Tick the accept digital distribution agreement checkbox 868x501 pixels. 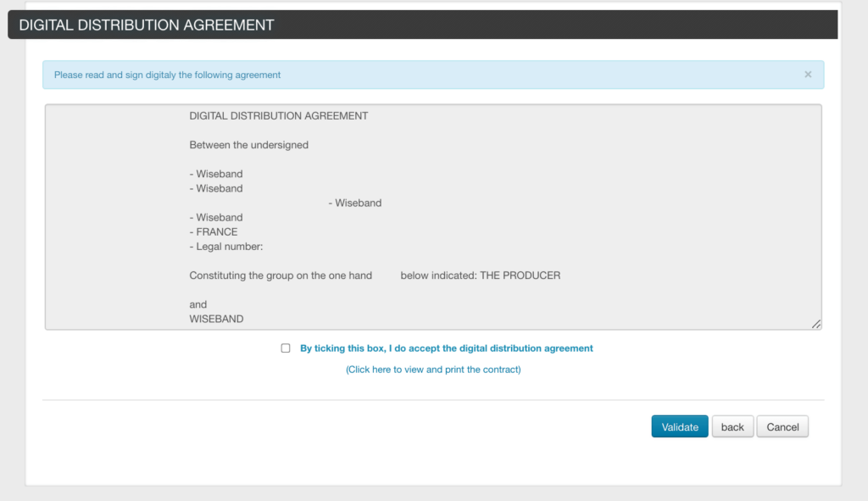coord(285,348)
